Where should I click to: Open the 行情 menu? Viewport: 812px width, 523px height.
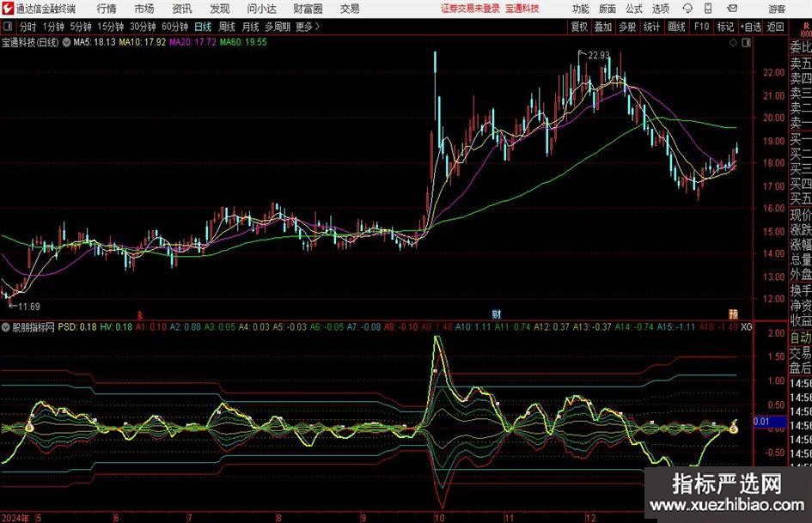tap(107, 9)
